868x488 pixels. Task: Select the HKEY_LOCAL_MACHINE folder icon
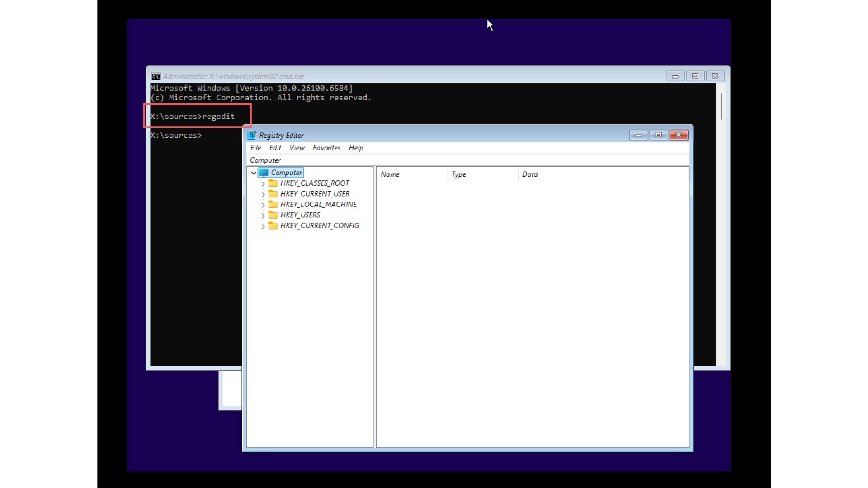point(273,204)
